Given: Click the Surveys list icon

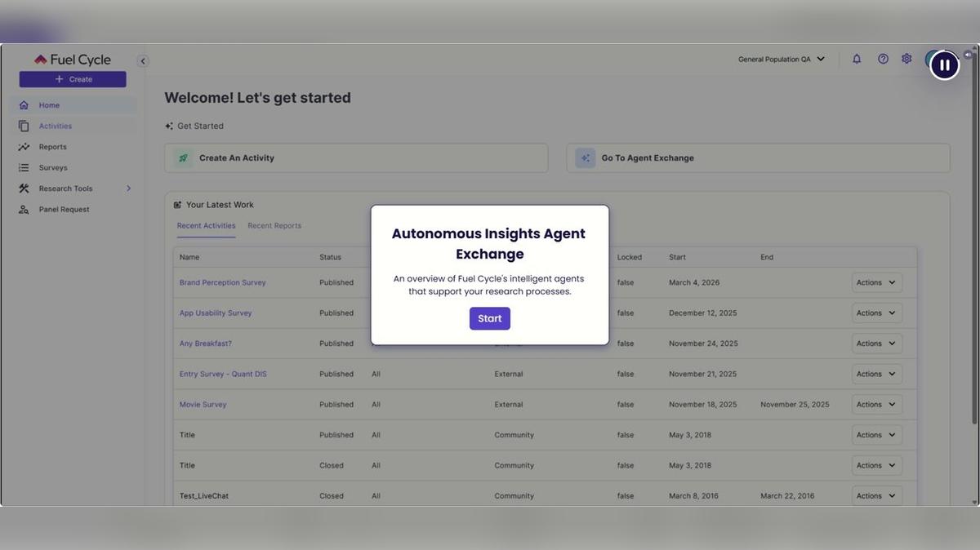Looking at the screenshot, I should [x=24, y=167].
